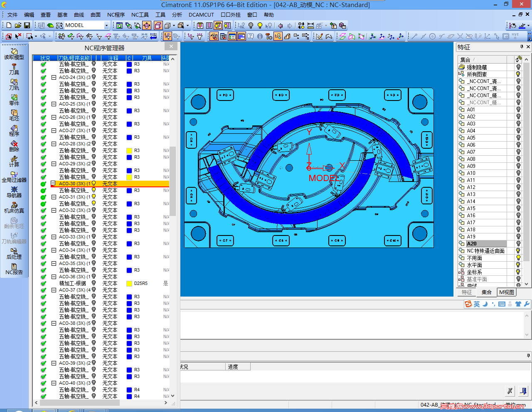The height and width of the screenshot is (412, 532).
Task: Click the yellow color swatch beside D25R5
Action: pos(129,284)
